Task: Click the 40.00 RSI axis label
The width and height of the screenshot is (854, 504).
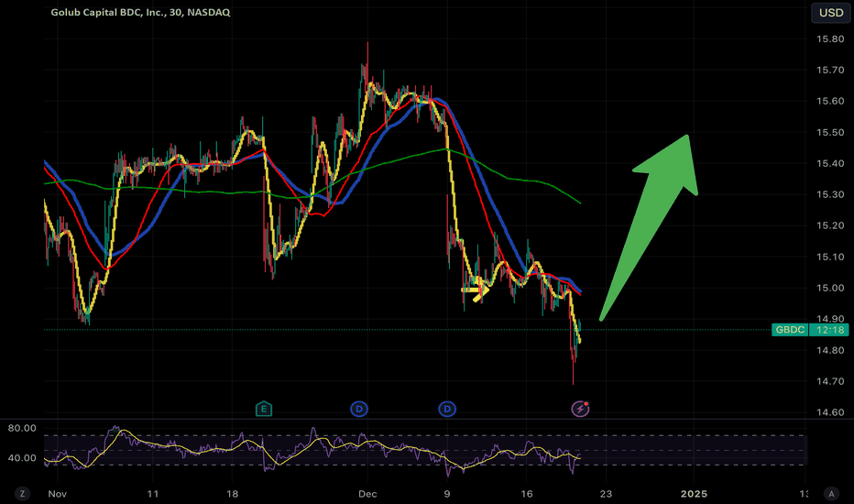Action: click(22, 457)
